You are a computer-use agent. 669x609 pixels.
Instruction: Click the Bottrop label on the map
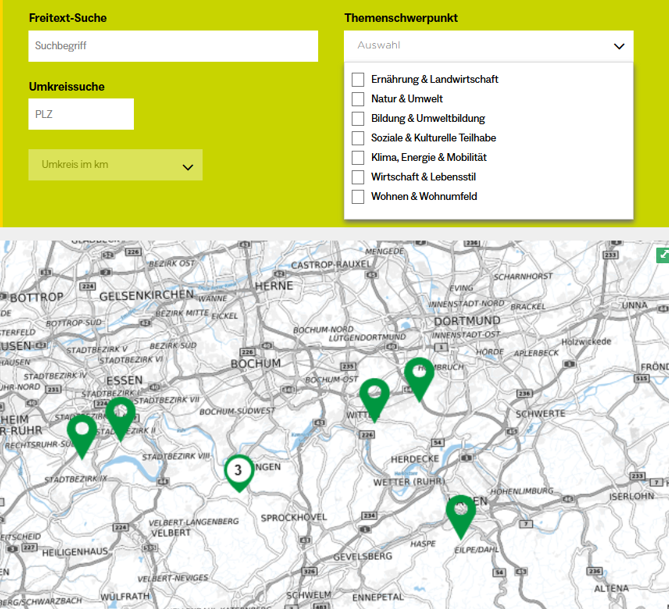(x=37, y=297)
